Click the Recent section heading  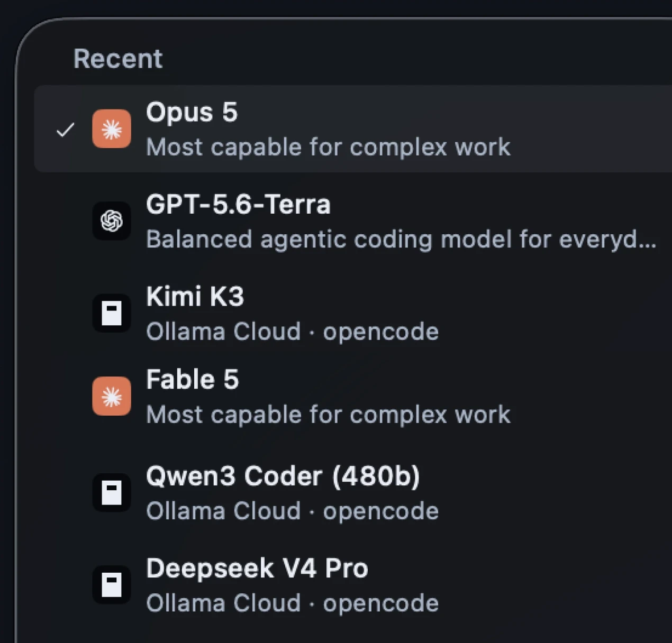click(118, 58)
